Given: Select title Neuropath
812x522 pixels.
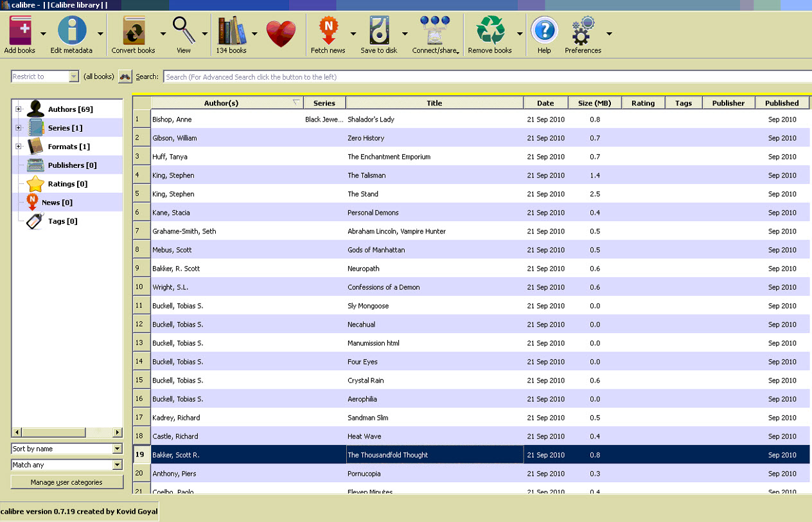Looking at the screenshot, I should pyautogui.click(x=364, y=269).
